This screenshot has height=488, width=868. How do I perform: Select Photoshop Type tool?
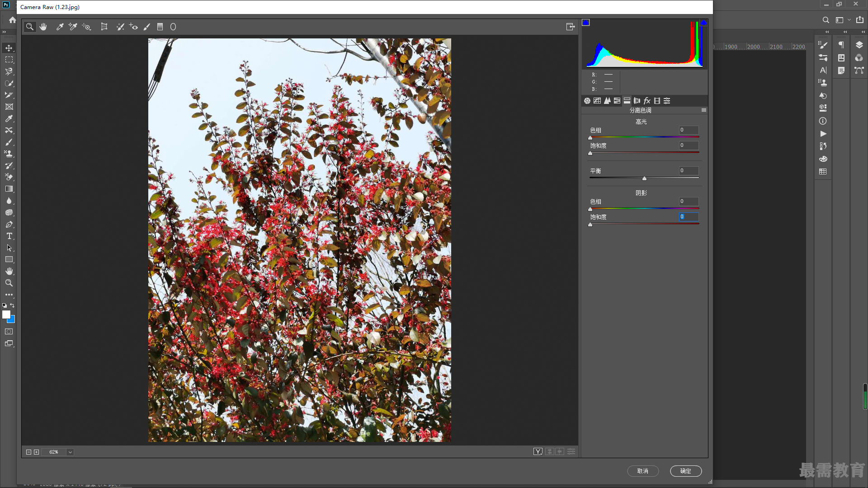point(9,236)
